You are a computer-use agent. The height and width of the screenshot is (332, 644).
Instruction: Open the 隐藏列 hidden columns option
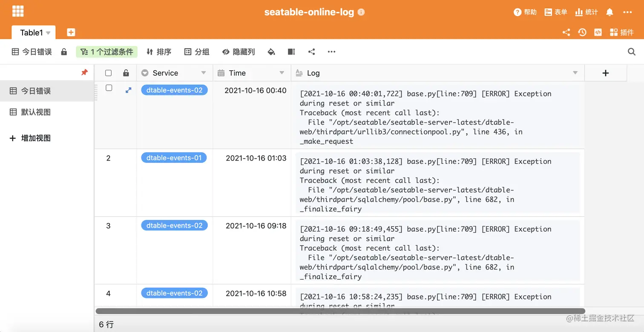[239, 52]
